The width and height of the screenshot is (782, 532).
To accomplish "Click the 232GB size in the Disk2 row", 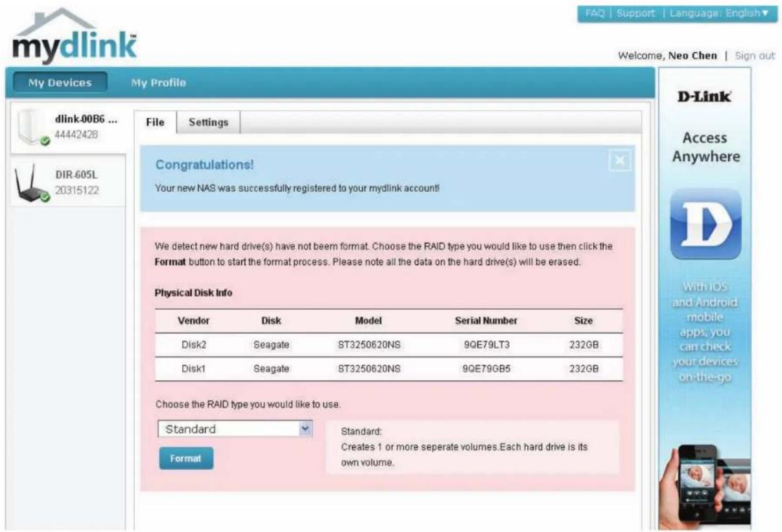I will coord(583,345).
